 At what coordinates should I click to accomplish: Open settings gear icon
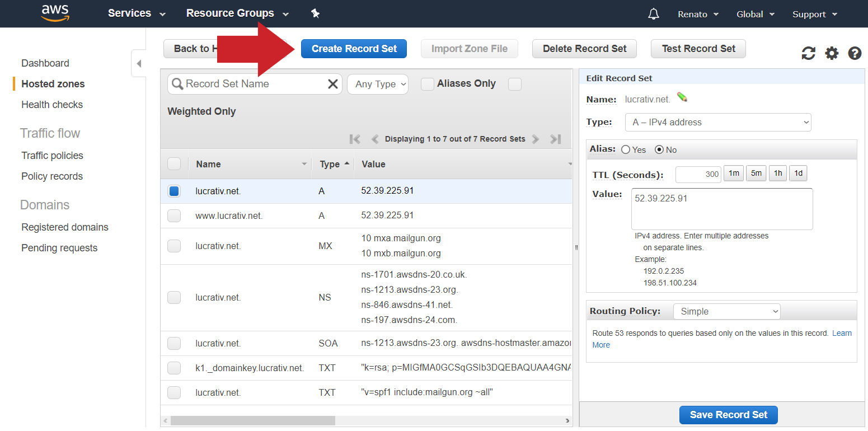[832, 53]
